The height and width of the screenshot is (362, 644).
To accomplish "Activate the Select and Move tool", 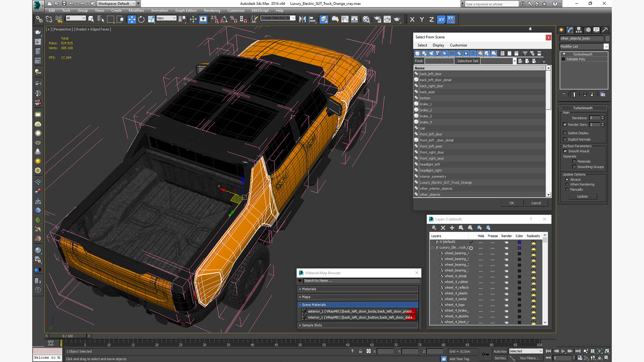I will [131, 19].
